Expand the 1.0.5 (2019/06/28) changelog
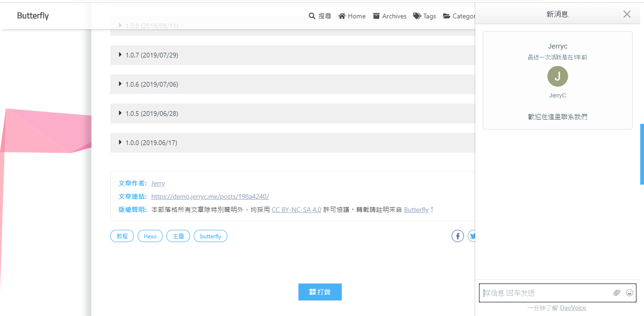 tap(151, 113)
